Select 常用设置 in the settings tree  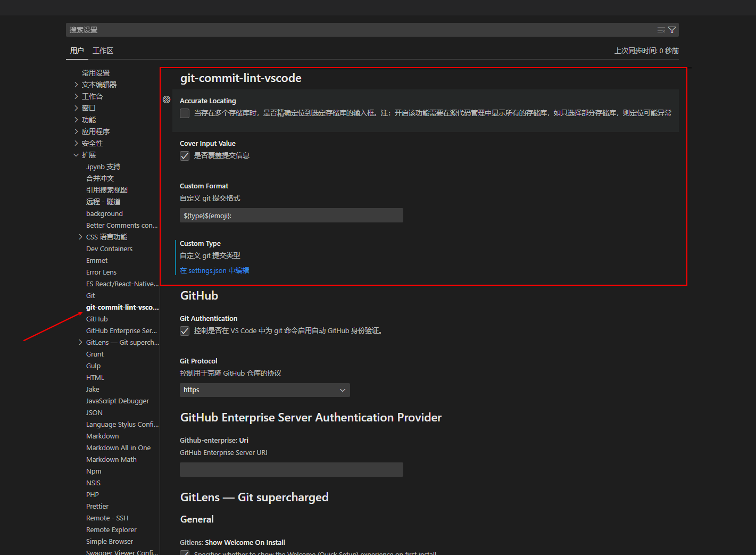(x=96, y=73)
